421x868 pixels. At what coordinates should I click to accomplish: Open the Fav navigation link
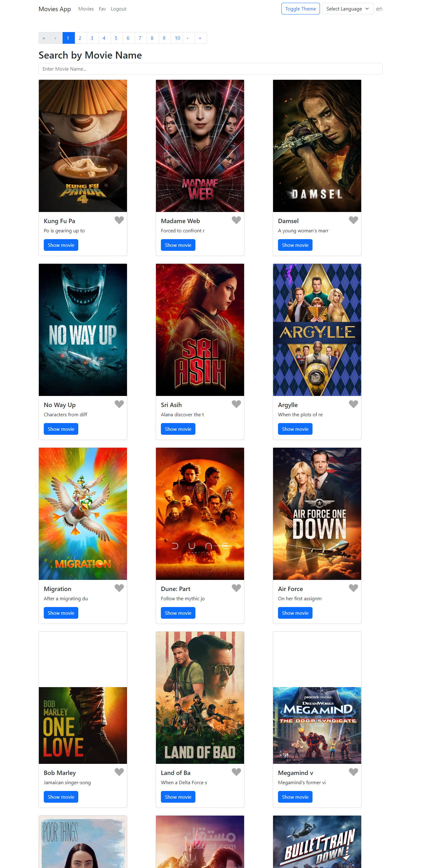(102, 9)
